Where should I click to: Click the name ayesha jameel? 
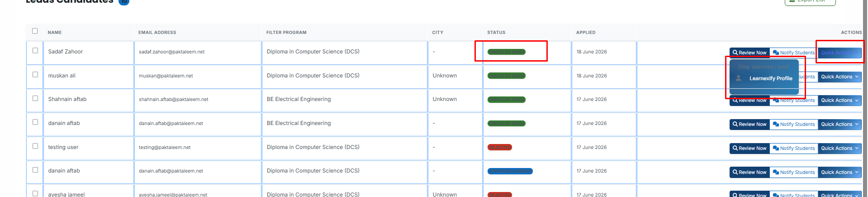66,194
